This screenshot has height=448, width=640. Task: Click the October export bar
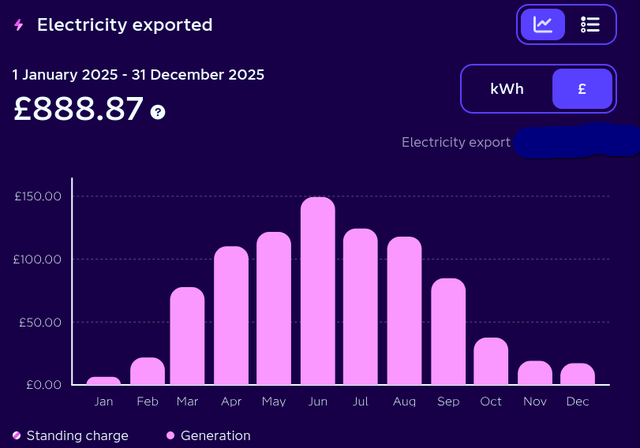491,361
